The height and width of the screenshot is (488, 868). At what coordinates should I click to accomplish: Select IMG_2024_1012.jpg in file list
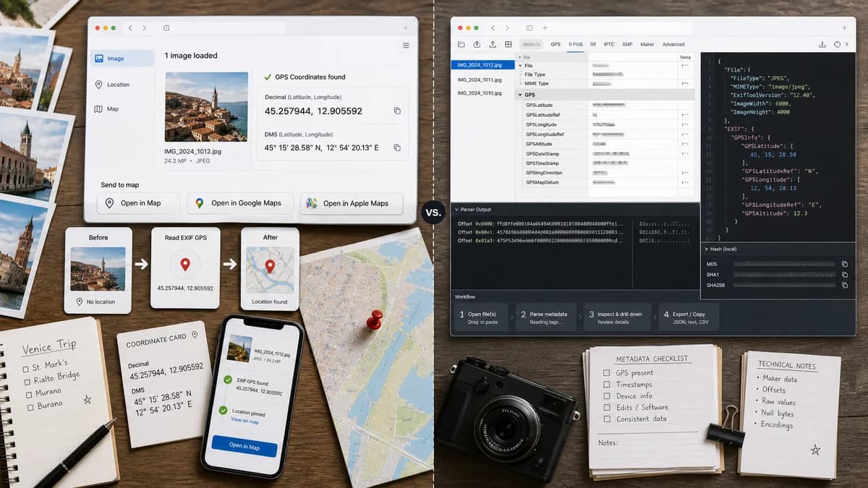click(482, 64)
